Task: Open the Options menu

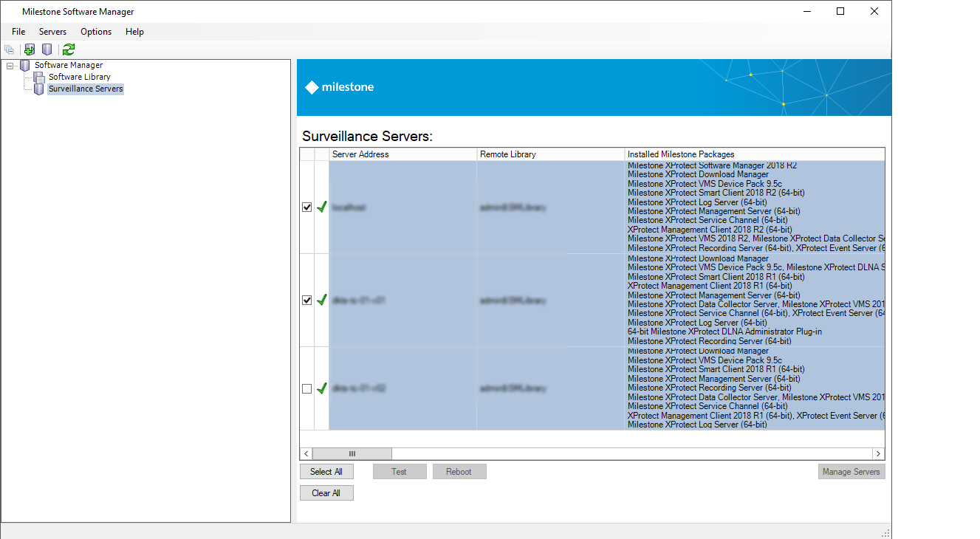Action: pyautogui.click(x=96, y=32)
